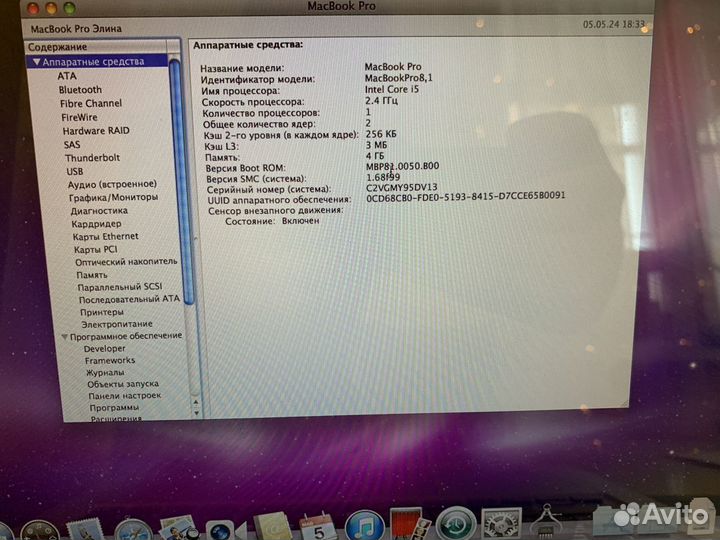This screenshot has height=540, width=720.
Task: Select FireWire in the sidebar
Action: click(79, 117)
